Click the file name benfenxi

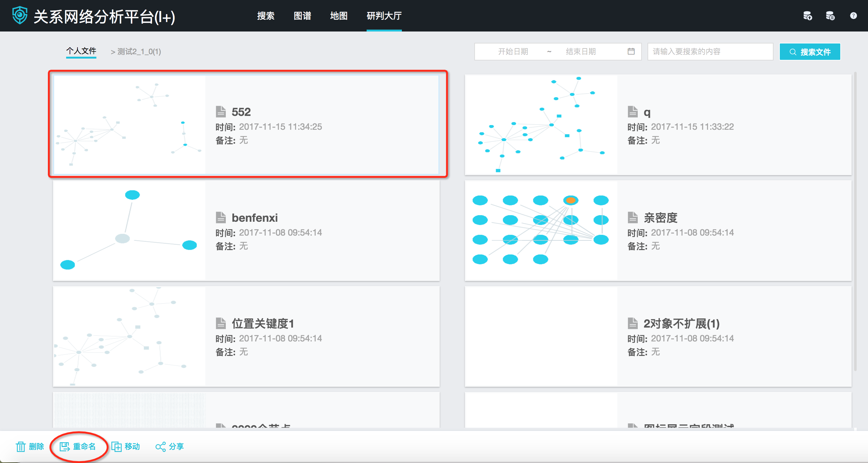(x=254, y=218)
